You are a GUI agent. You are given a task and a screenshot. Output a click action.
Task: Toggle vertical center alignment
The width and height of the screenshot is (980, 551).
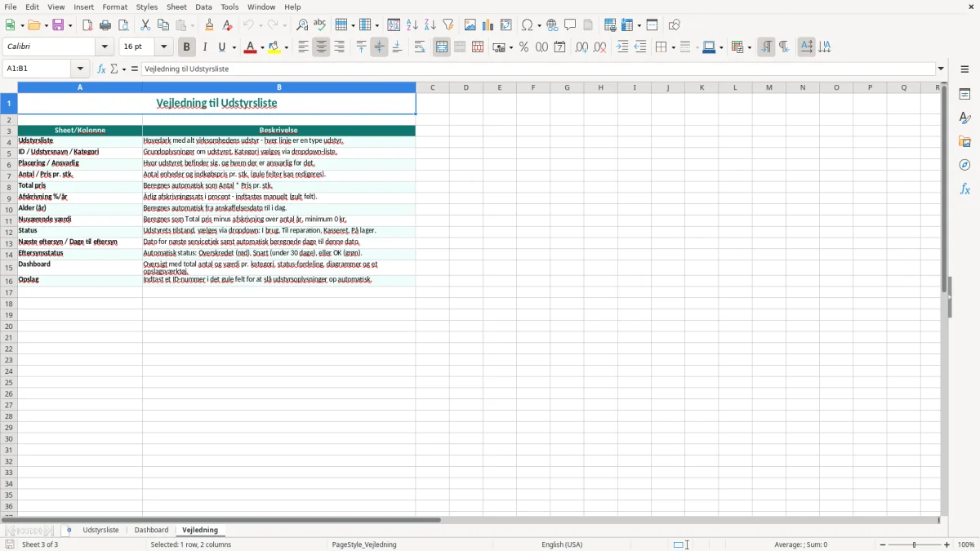(379, 47)
